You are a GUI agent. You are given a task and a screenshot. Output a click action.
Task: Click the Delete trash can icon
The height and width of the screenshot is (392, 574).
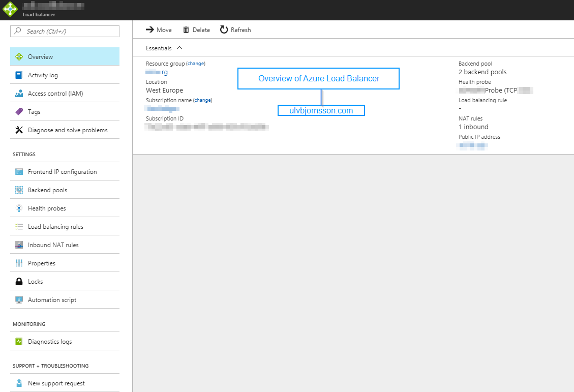point(186,29)
